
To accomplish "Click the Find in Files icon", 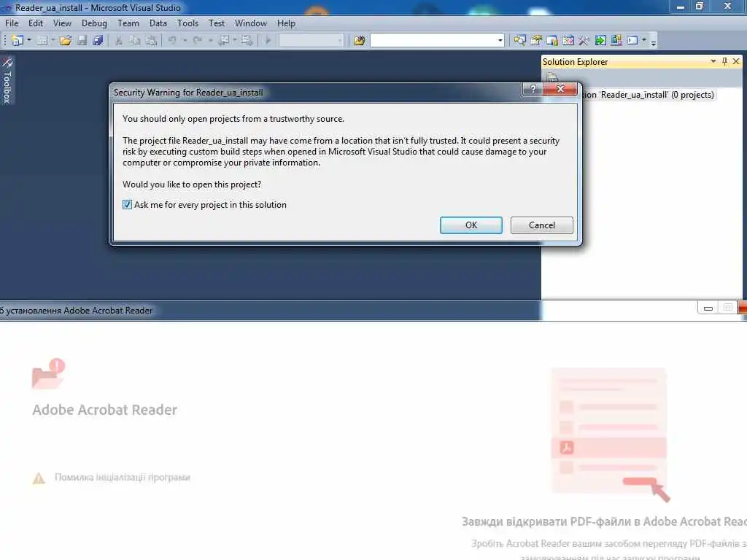I will click(x=360, y=41).
